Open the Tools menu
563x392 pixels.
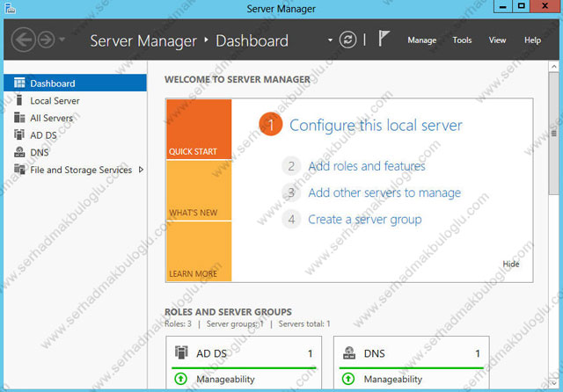click(x=462, y=40)
